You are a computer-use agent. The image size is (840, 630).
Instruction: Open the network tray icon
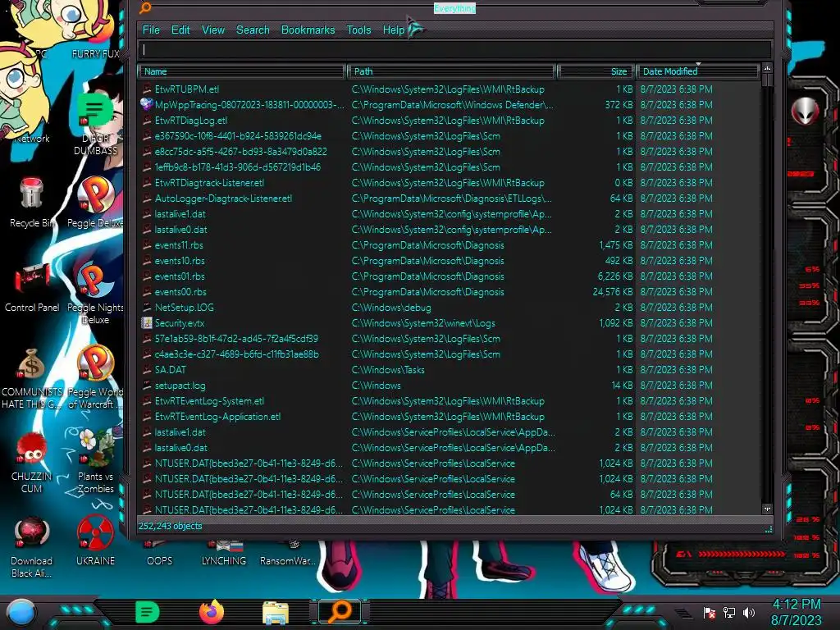(x=729, y=612)
